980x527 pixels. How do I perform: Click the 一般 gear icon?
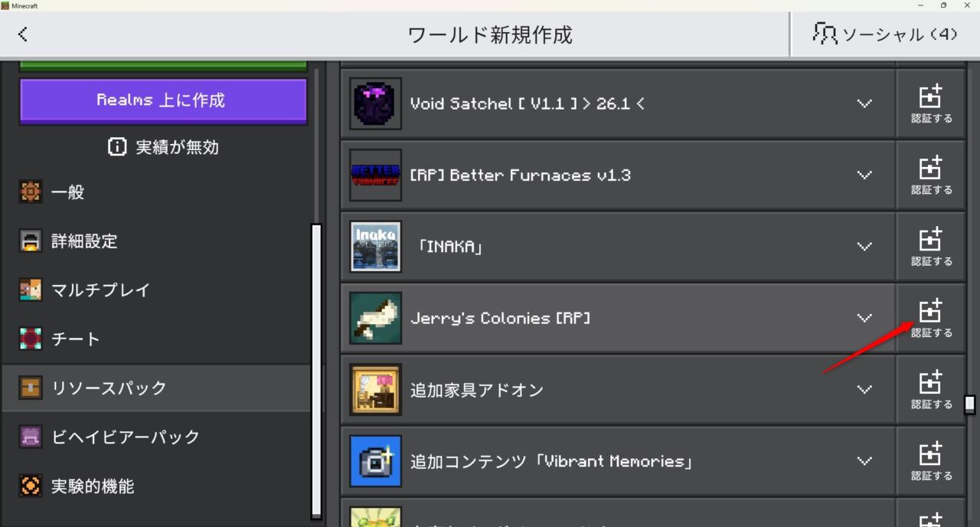tap(31, 192)
